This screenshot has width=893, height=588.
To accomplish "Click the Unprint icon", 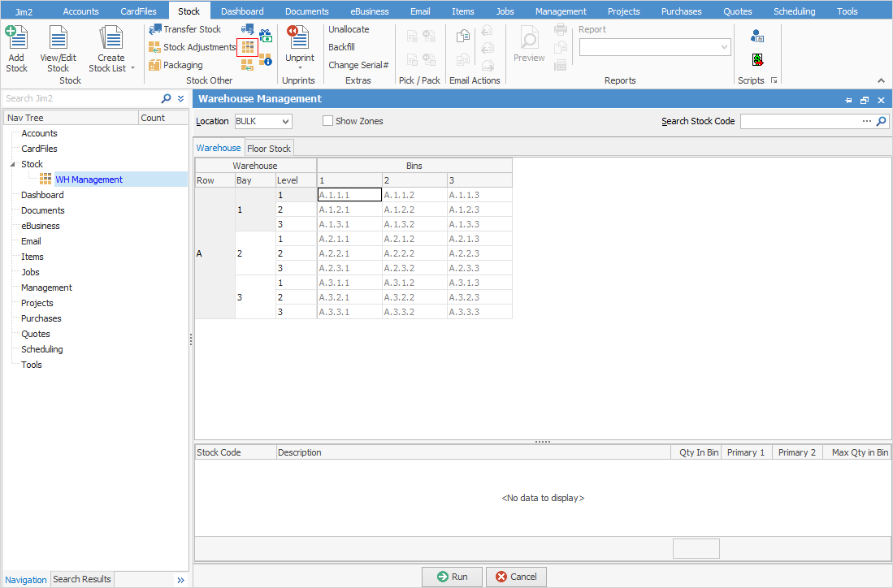I will 299,39.
